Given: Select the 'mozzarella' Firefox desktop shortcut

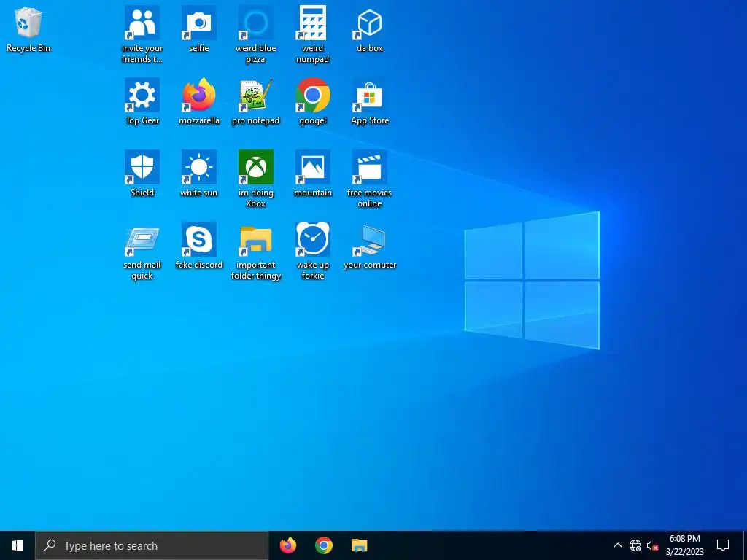Looking at the screenshot, I should 198,101.
